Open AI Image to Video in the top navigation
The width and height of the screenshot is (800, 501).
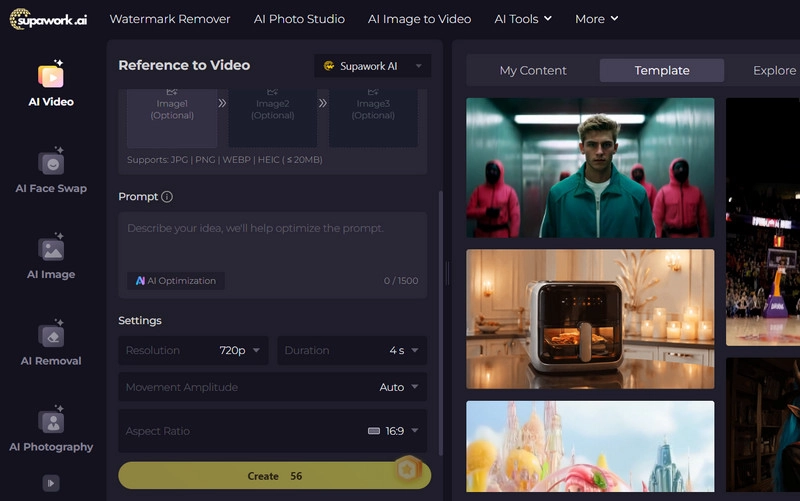pos(419,19)
